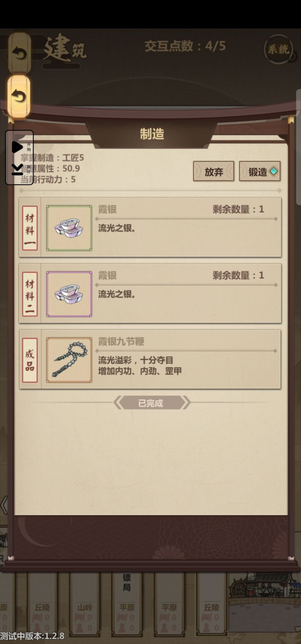Click the 制造 panel title header
The width and height of the screenshot is (301, 644).
coord(152,134)
